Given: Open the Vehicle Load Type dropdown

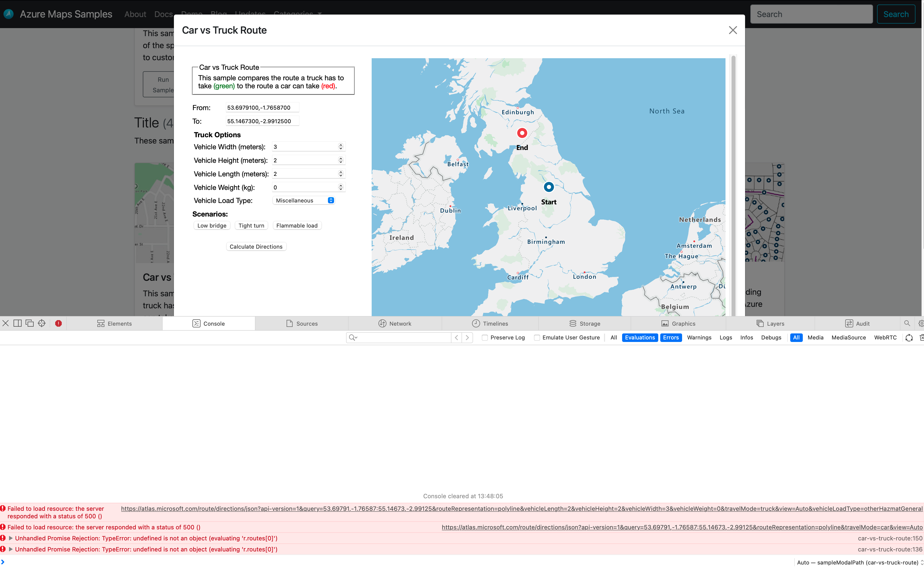Looking at the screenshot, I should pos(304,200).
